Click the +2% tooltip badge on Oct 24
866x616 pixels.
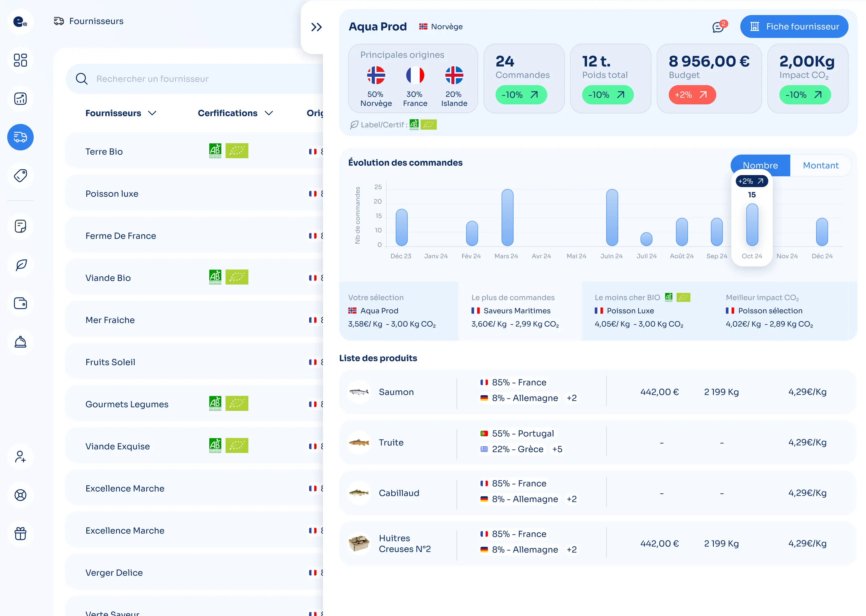pos(751,181)
